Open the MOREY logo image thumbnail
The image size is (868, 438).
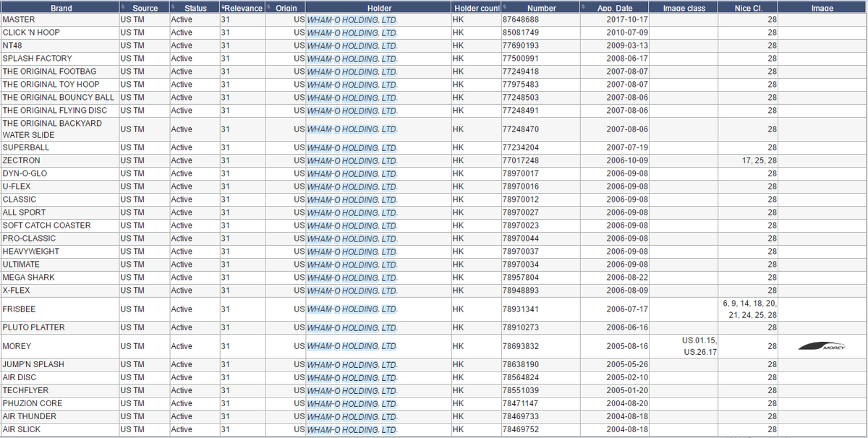[x=822, y=346]
